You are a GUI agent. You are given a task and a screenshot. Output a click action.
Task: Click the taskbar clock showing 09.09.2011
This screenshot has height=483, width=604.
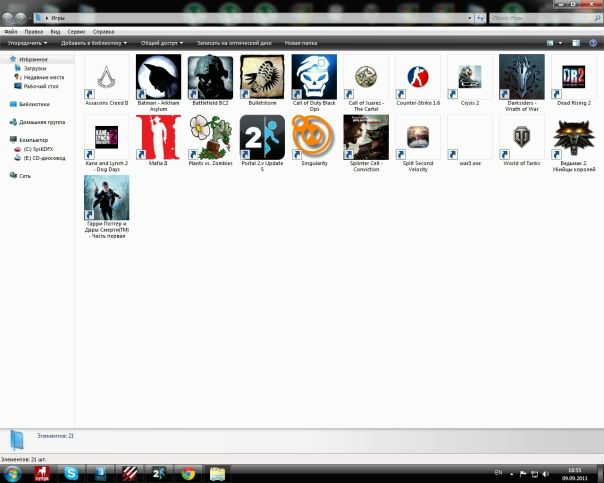[x=574, y=474]
